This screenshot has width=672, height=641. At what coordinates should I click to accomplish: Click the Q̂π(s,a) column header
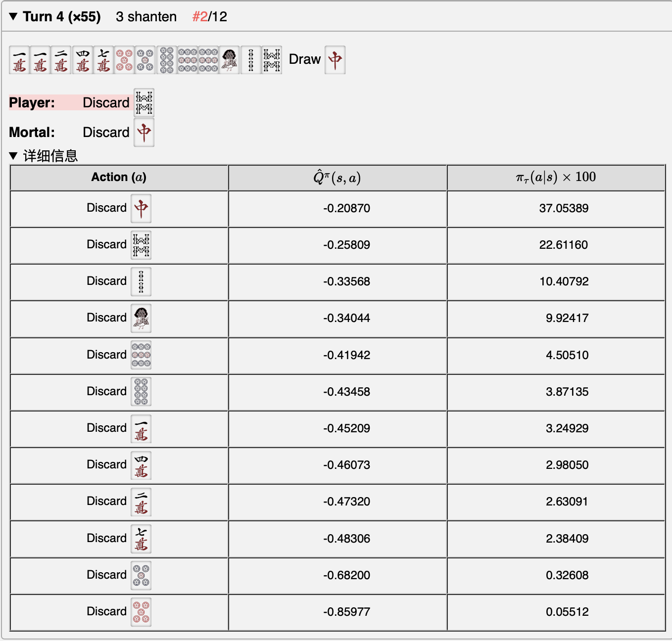point(337,178)
